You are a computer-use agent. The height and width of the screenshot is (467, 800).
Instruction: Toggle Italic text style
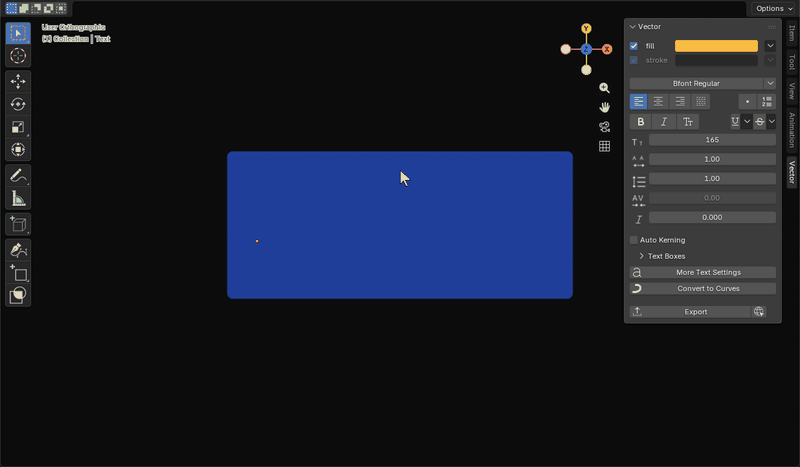pyautogui.click(x=664, y=122)
